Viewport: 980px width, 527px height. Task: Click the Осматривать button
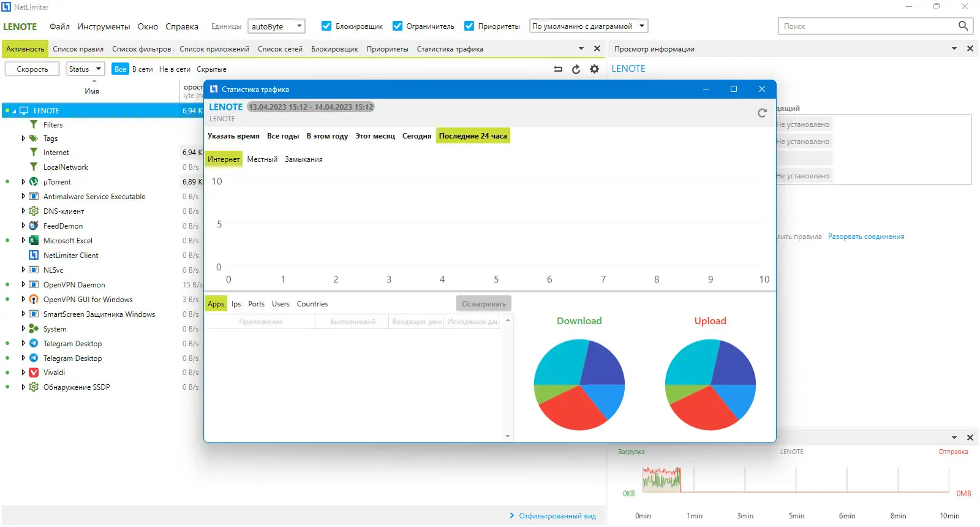pyautogui.click(x=484, y=304)
